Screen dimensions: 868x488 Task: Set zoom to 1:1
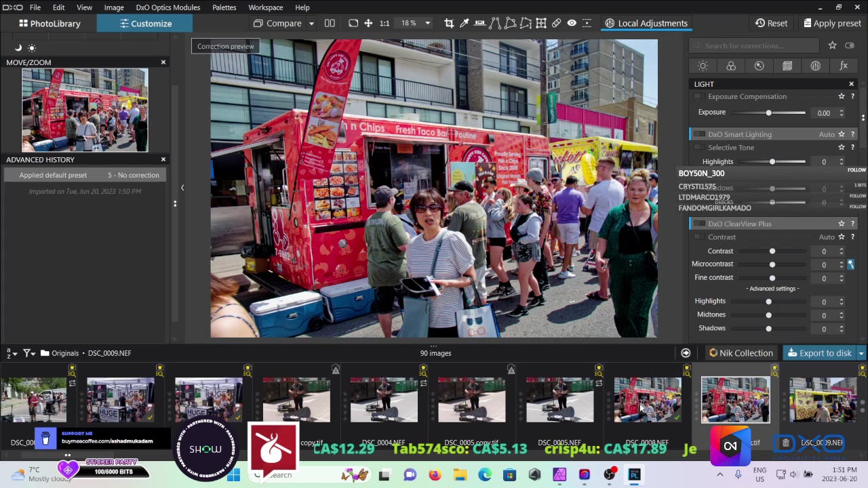click(384, 23)
